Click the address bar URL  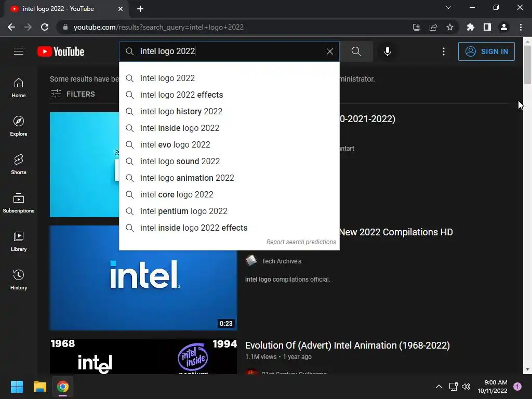coord(158,27)
